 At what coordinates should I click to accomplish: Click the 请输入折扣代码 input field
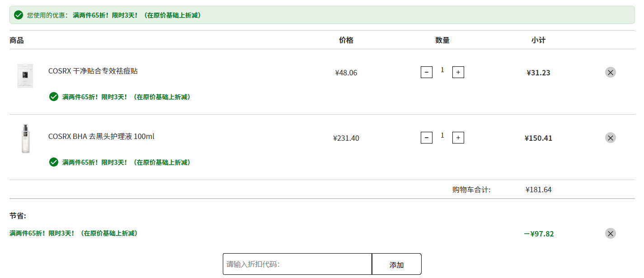pos(297,264)
